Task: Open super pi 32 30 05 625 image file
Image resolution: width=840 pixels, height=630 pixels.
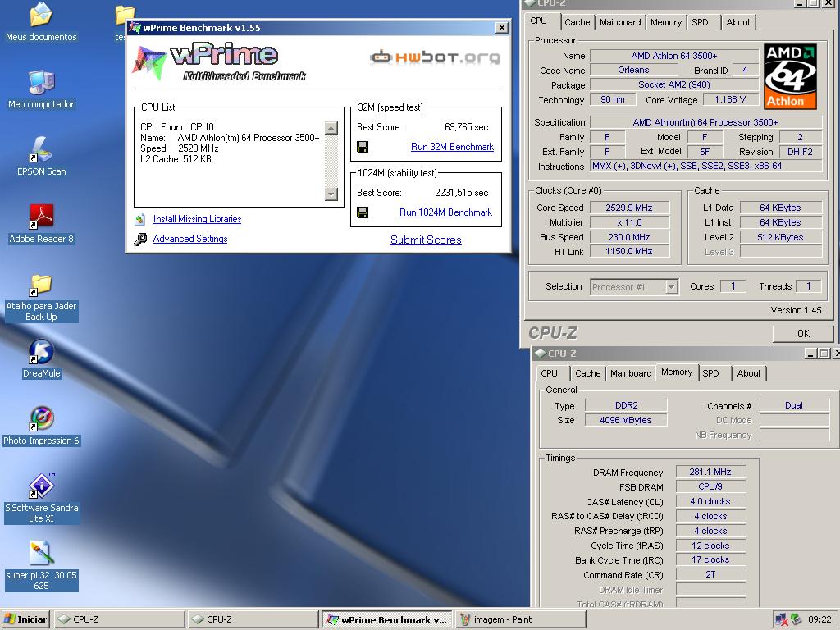Action: coord(41,565)
